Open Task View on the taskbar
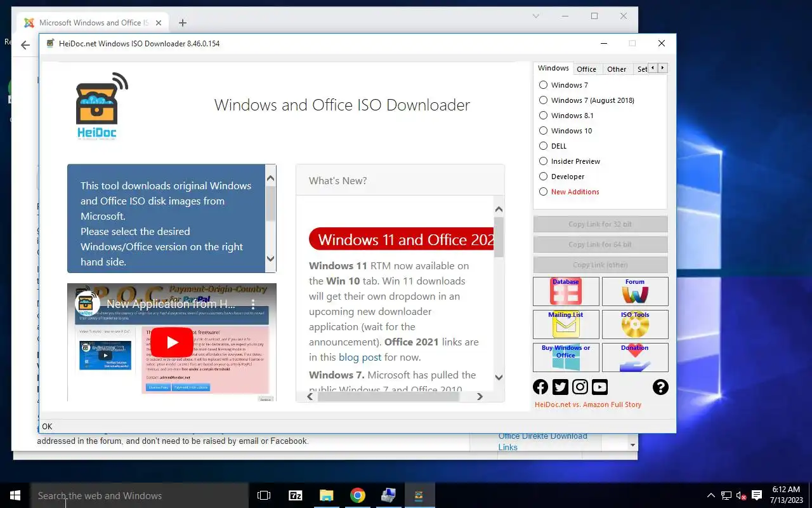Image resolution: width=812 pixels, height=508 pixels. [x=264, y=495]
